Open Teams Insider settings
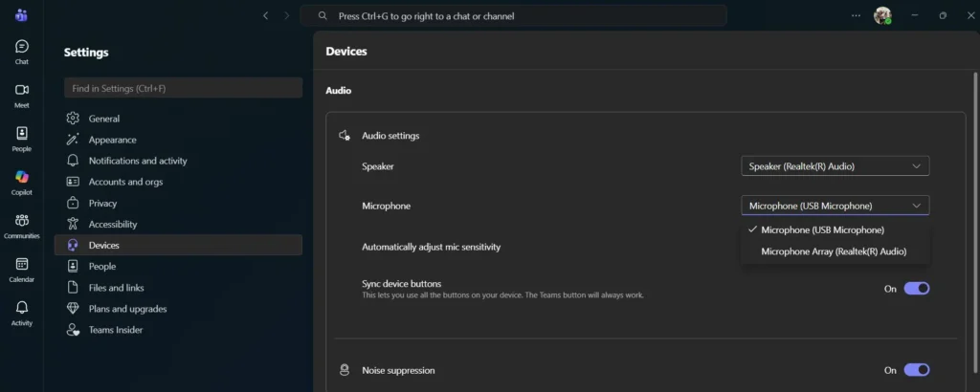The image size is (980, 392). click(x=178, y=330)
